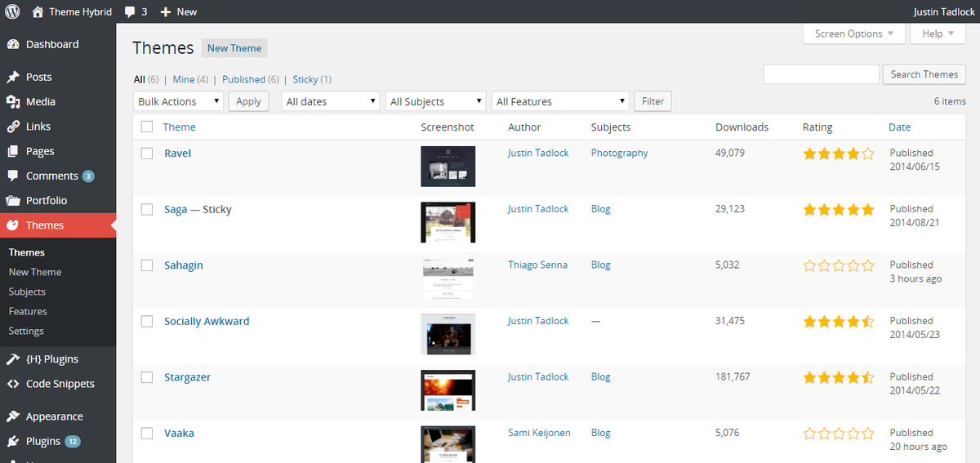Open the All dates dropdown
Viewport: 980px width, 463px height.
pyautogui.click(x=331, y=101)
